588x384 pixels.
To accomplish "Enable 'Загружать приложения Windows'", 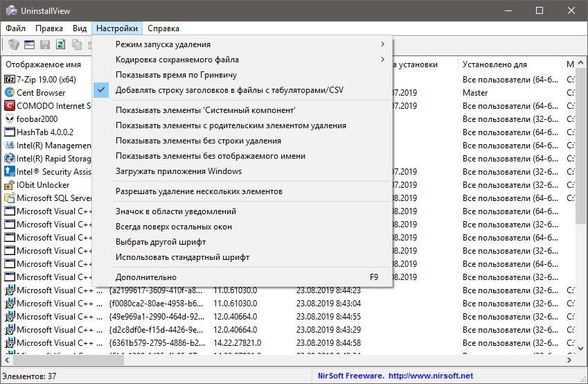I will click(x=242, y=171).
